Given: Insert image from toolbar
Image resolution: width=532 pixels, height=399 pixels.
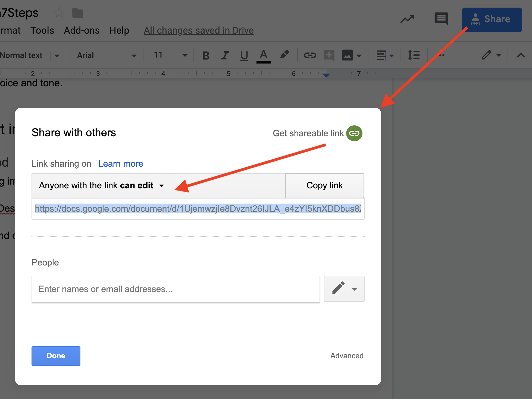Looking at the screenshot, I should [x=347, y=55].
